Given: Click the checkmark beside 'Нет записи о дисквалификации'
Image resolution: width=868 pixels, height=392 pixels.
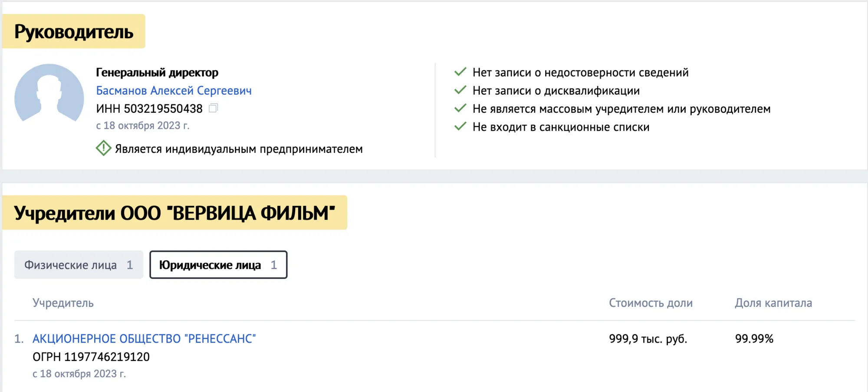Looking at the screenshot, I should click(459, 91).
